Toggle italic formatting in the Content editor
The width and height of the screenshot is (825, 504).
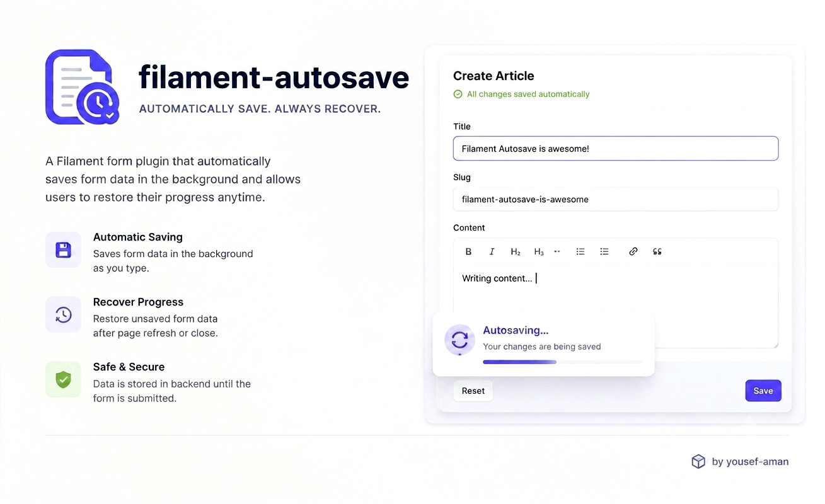[492, 252]
